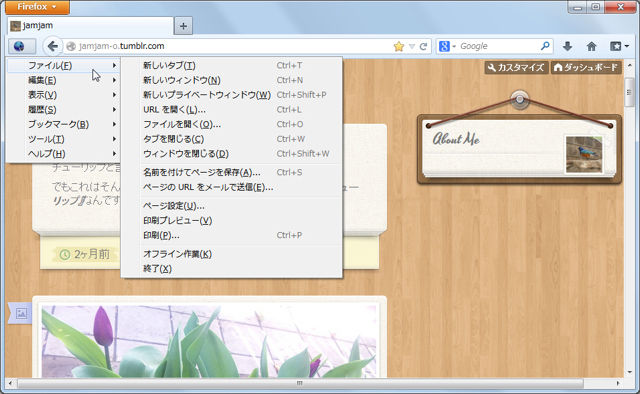Click the 2ヶ月前 timestamp link

pos(92,254)
